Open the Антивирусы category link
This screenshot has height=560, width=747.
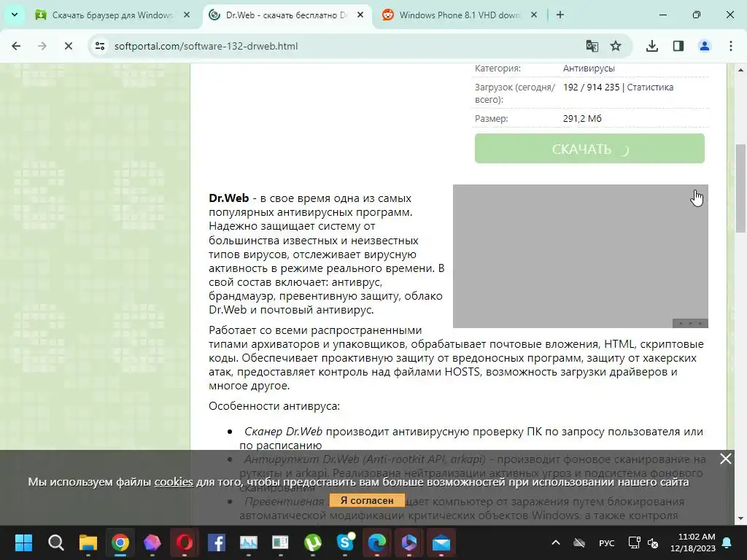(x=589, y=68)
